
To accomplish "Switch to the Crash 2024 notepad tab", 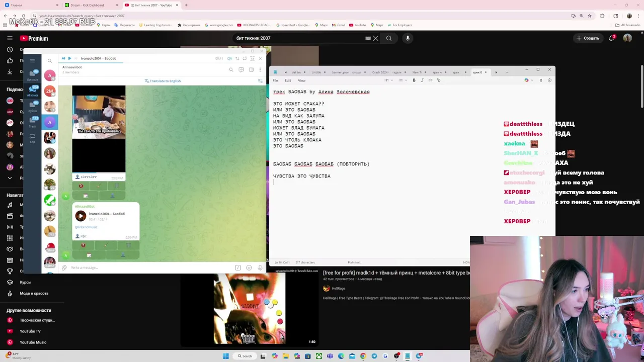I will pos(379,72).
